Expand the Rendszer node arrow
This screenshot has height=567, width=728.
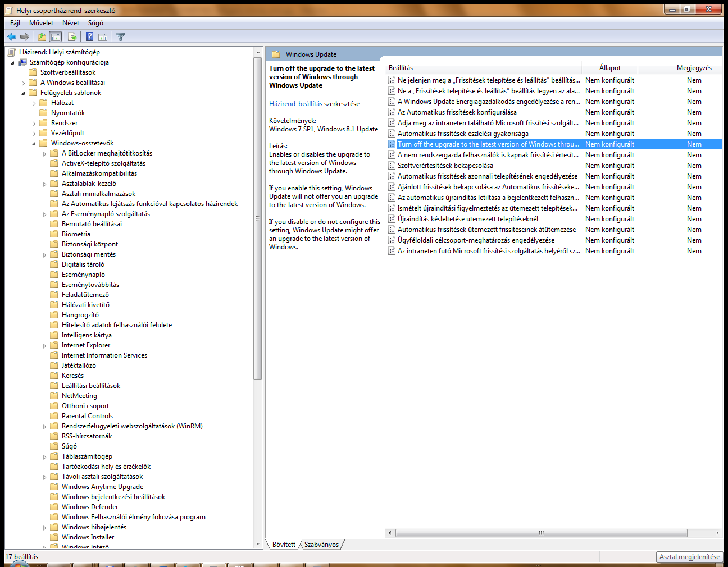(x=34, y=123)
